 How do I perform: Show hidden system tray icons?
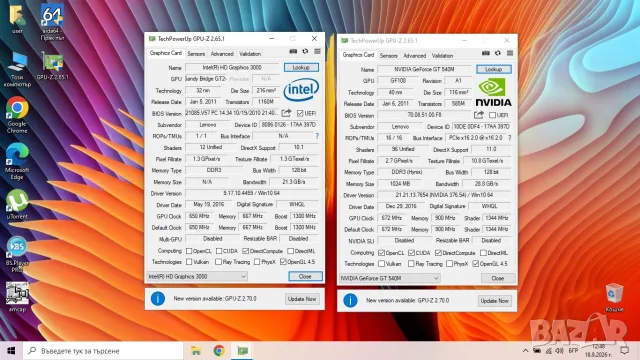click(525, 351)
